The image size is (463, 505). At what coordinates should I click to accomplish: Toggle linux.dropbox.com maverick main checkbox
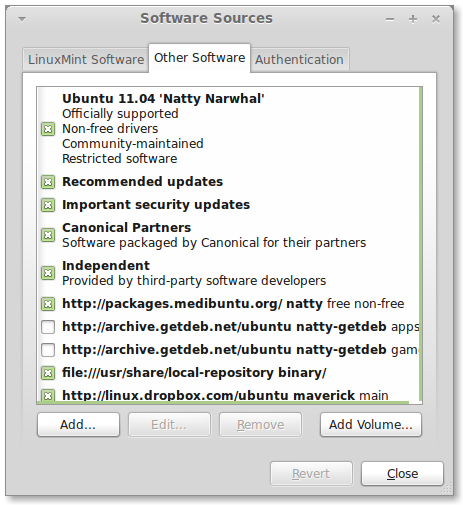[x=48, y=395]
